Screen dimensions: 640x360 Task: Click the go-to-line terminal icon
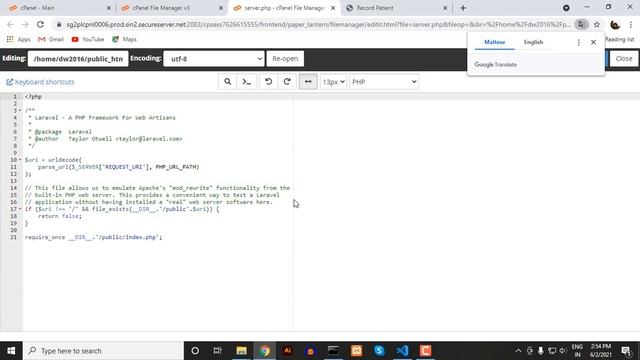(247, 82)
